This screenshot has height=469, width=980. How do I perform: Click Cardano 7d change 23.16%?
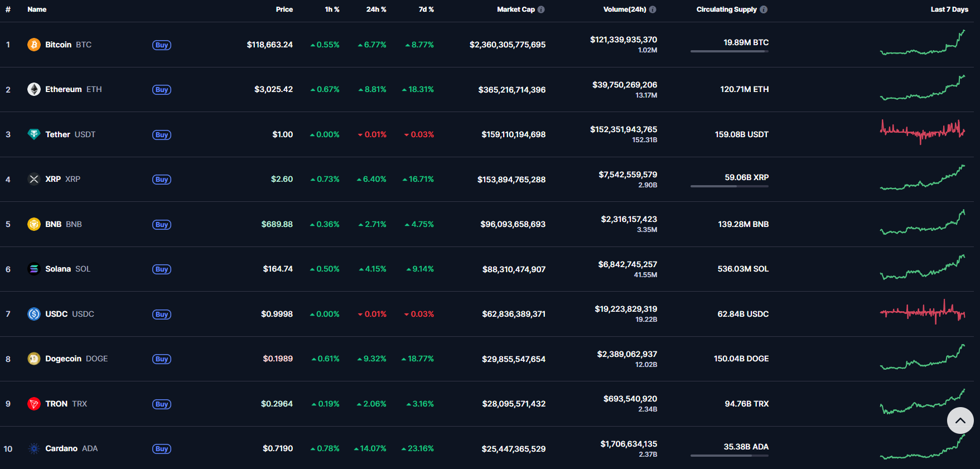click(418, 448)
